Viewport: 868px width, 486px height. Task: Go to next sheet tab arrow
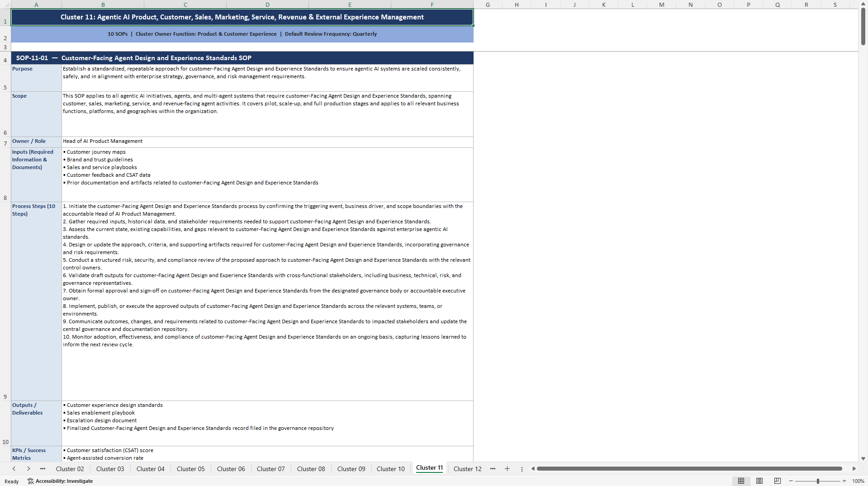pos(28,469)
